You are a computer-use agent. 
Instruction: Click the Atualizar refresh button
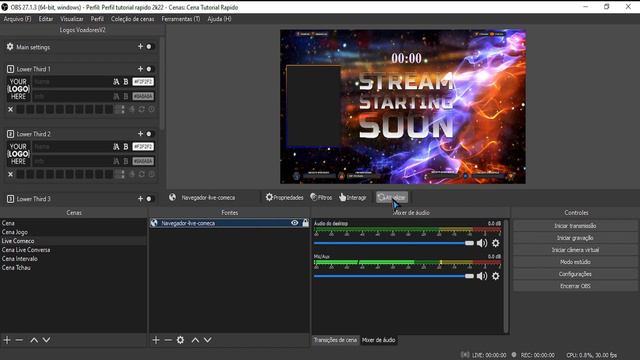click(x=392, y=198)
